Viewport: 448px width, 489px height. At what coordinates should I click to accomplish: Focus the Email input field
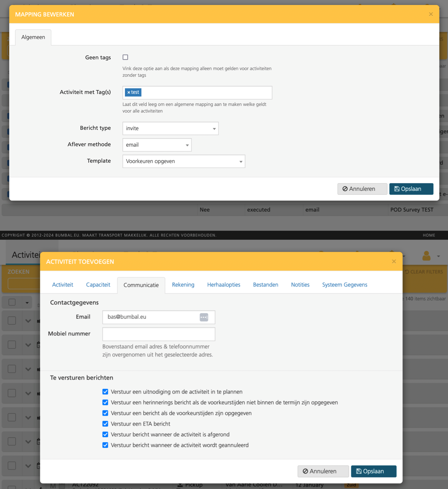point(159,317)
